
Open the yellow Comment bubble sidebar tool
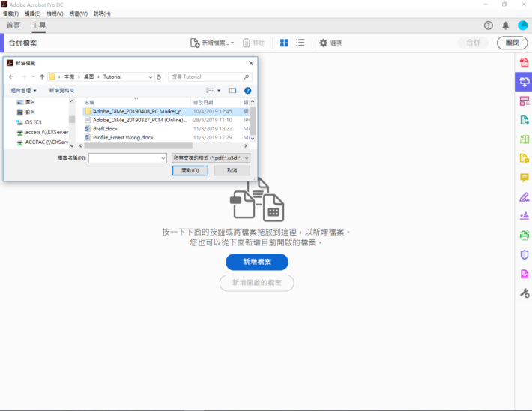click(525, 177)
